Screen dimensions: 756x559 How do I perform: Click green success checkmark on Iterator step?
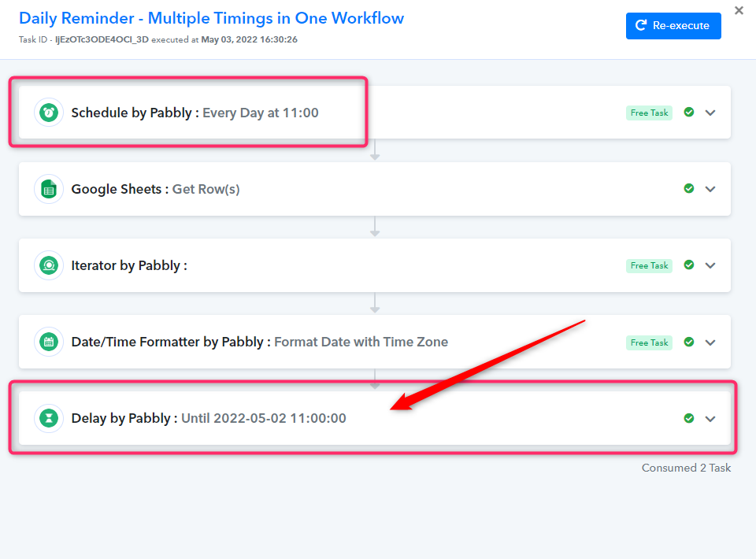(689, 265)
